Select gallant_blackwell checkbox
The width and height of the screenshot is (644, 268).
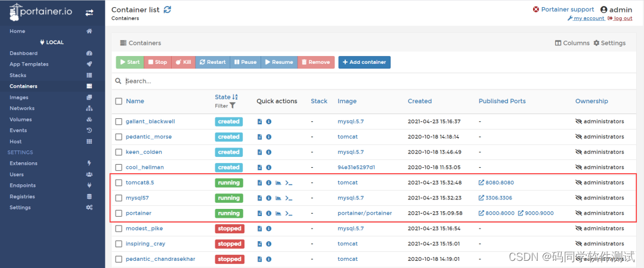point(119,122)
